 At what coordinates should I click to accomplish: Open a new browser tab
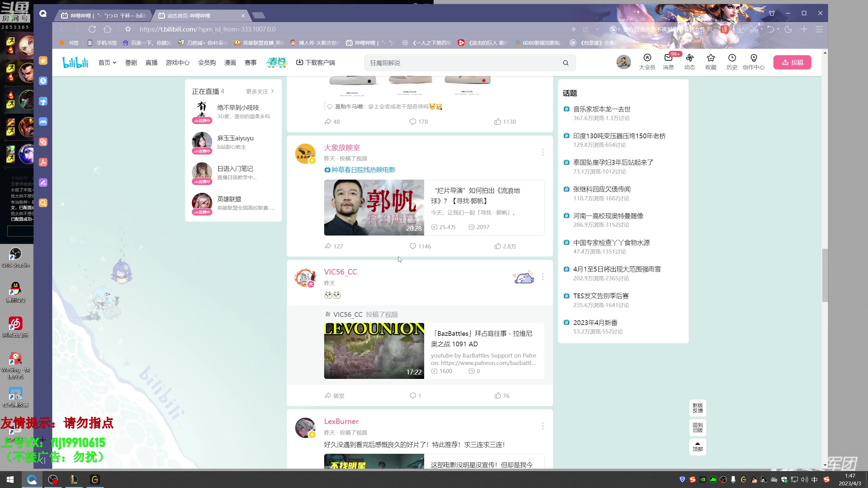click(x=259, y=16)
